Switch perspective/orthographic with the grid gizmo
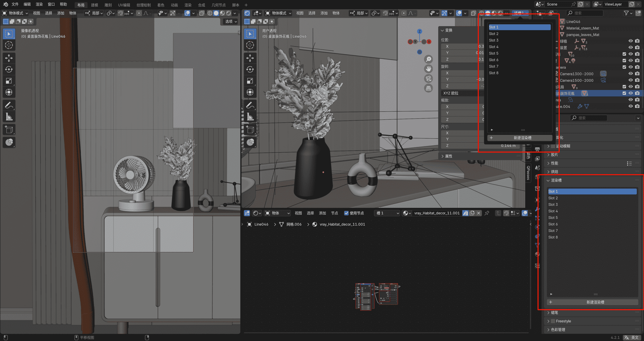This screenshot has width=644, height=341. (x=428, y=88)
